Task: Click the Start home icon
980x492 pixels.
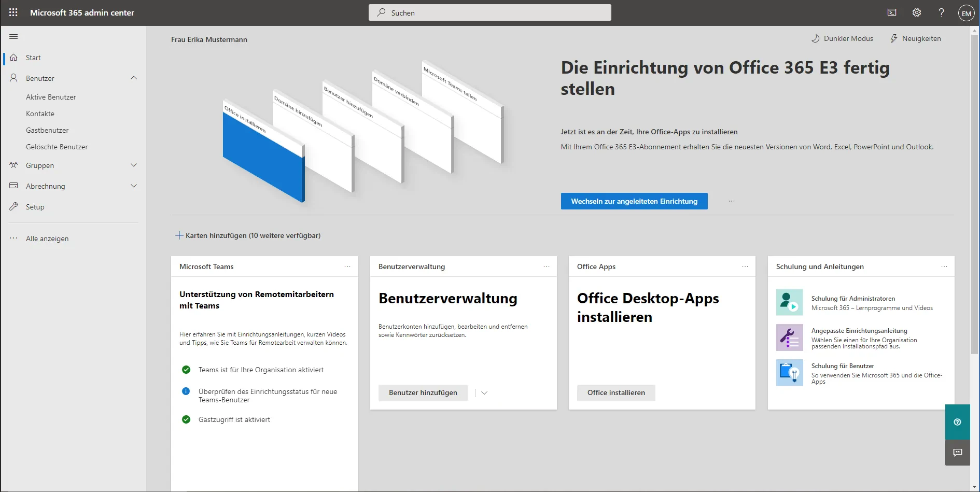Action: (x=14, y=58)
